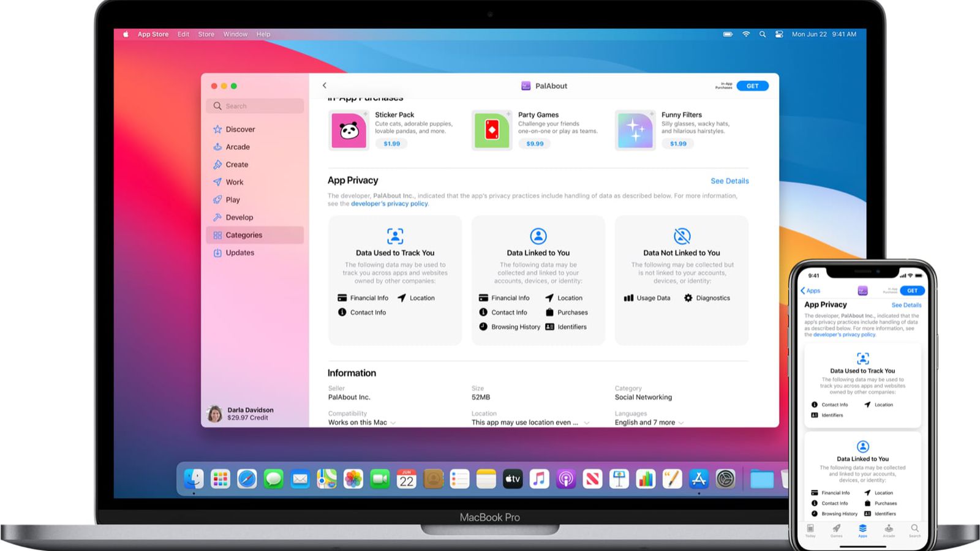Select Play in the sidebar
This screenshot has width=980, height=551.
255,200
